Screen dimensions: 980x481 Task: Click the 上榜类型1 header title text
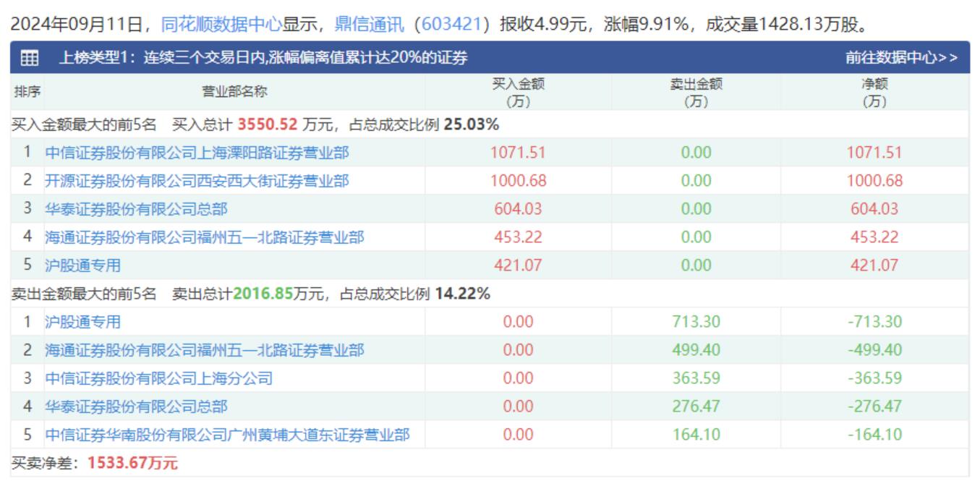coord(263,58)
